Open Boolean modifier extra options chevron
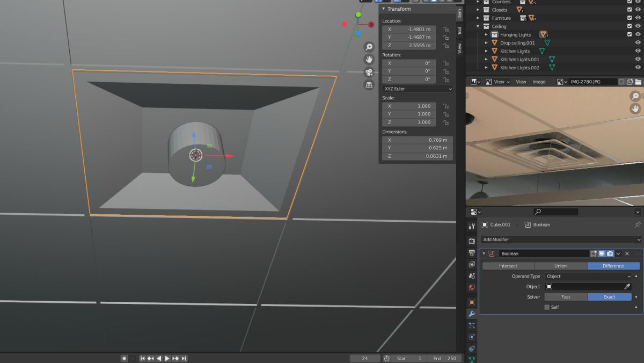This screenshot has height=363, width=644. coord(618,253)
